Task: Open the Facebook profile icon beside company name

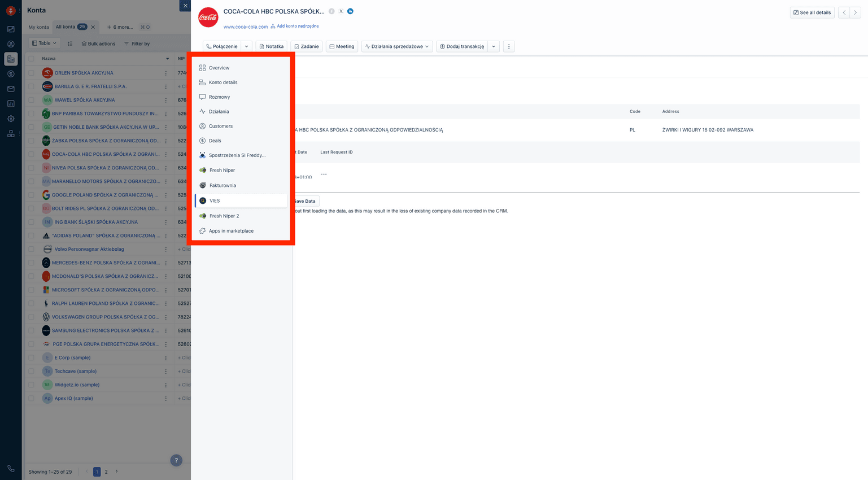Action: (x=332, y=11)
